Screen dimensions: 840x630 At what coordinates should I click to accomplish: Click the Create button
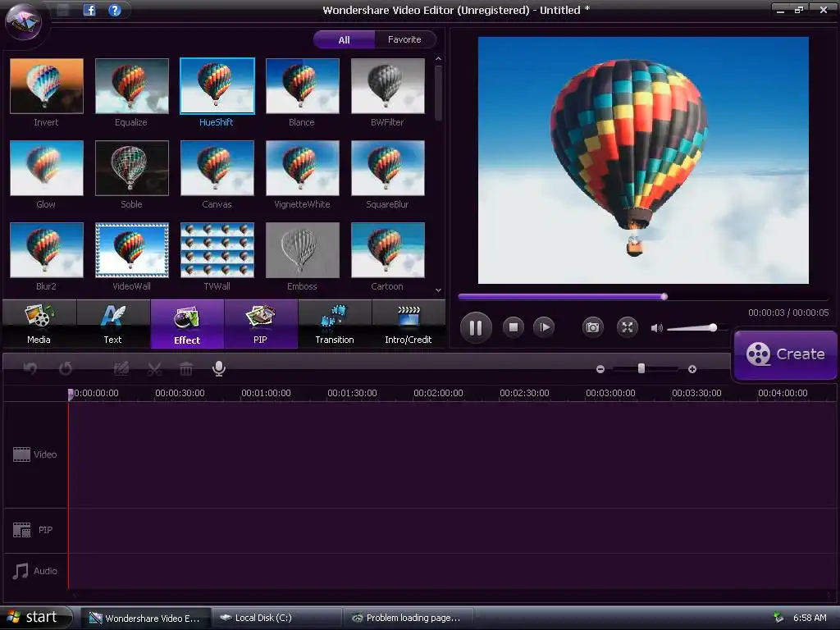[785, 354]
